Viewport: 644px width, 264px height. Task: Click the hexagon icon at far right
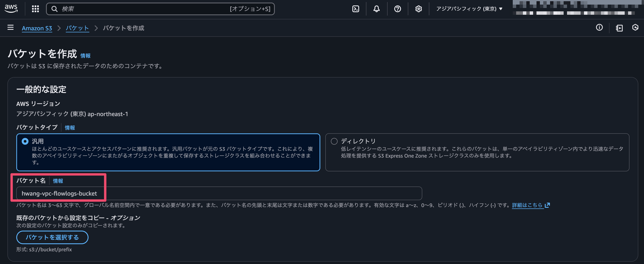(x=635, y=27)
